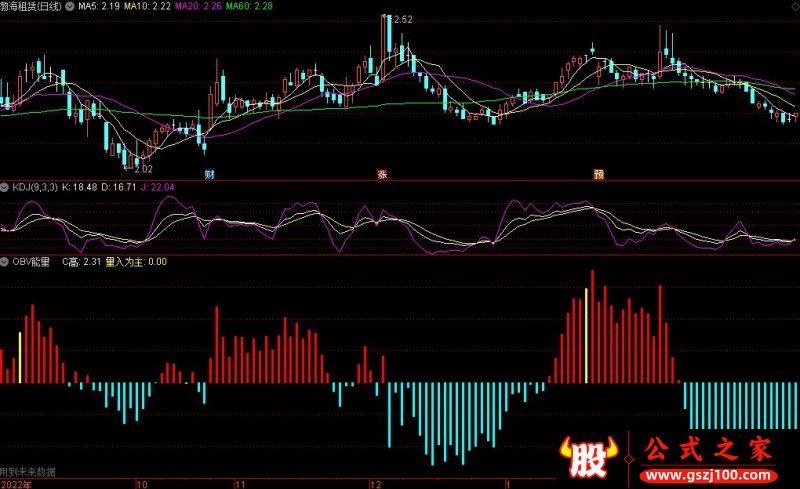The image size is (800, 489).
Task: Expand the KDJ(9,3,3) indicator menu arrow
Action: [x=5, y=187]
